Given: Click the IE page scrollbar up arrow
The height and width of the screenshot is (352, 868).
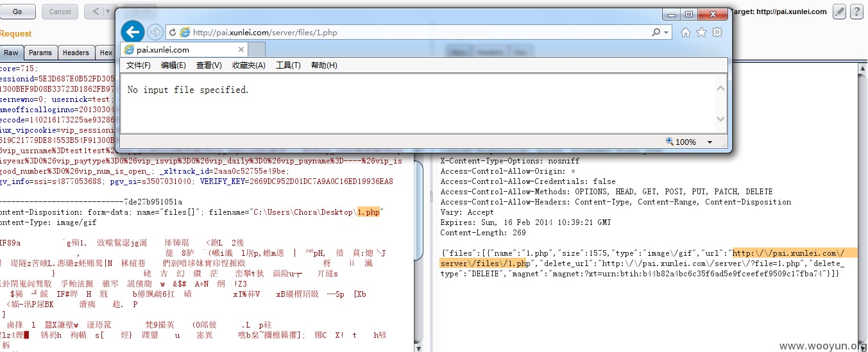Looking at the screenshot, I should click(721, 89).
